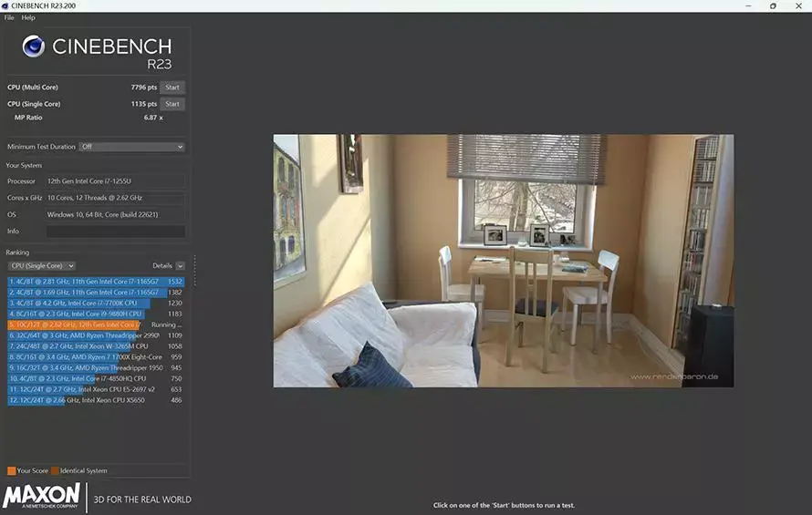
Task: Restore down the Cinebench window
Action: (x=773, y=5)
